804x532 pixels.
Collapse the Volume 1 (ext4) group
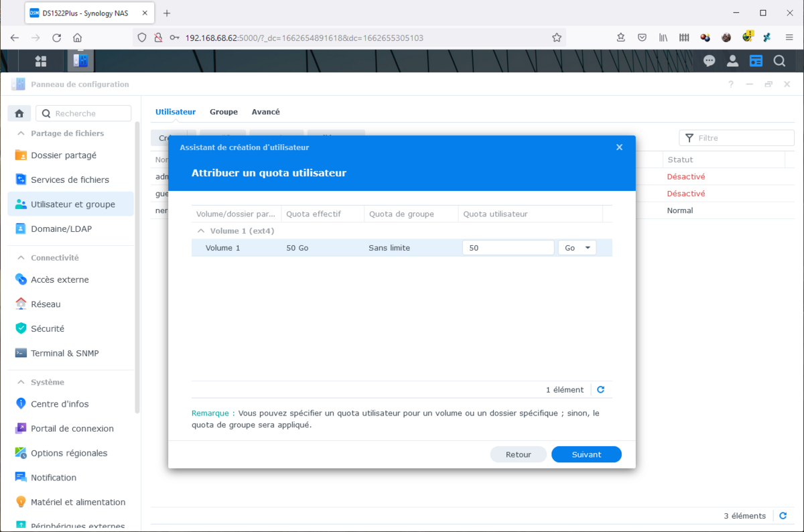tap(200, 230)
